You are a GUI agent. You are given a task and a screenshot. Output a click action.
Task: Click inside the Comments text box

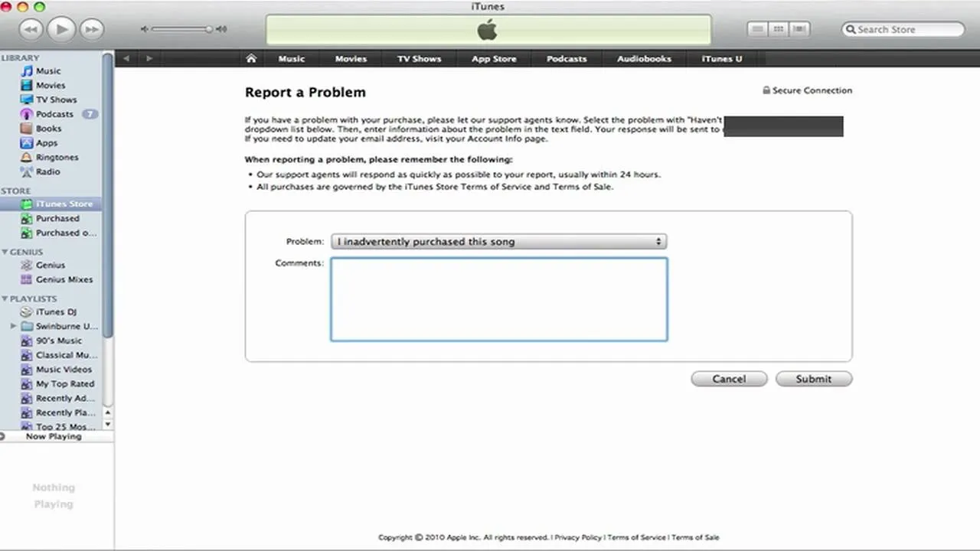point(498,299)
